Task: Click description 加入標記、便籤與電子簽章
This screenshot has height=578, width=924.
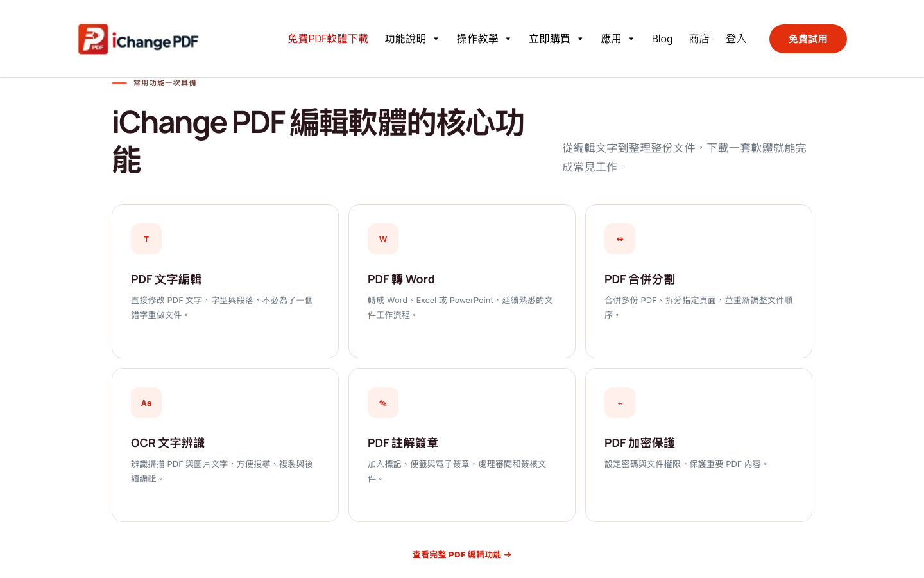Action: tap(457, 471)
